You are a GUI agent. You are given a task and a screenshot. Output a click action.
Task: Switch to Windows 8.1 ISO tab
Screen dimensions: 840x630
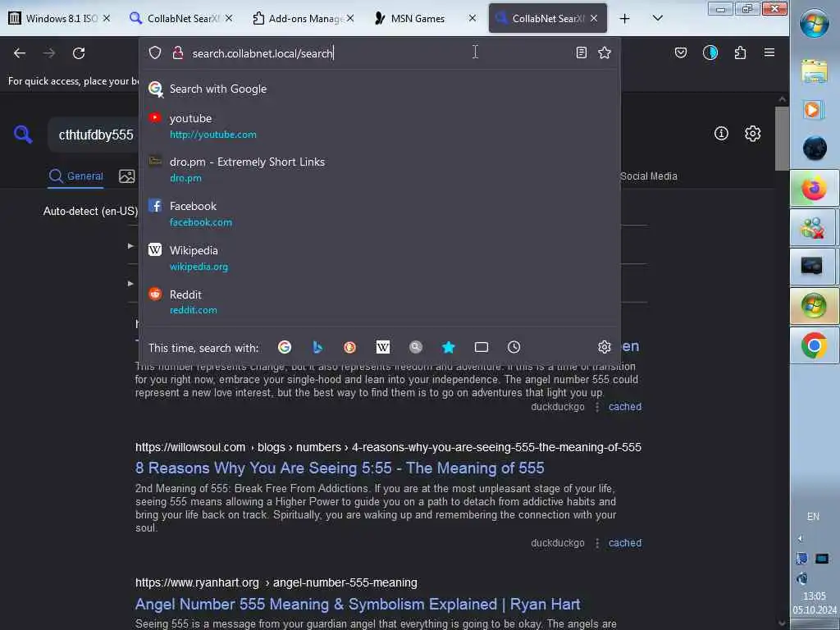click(x=60, y=18)
